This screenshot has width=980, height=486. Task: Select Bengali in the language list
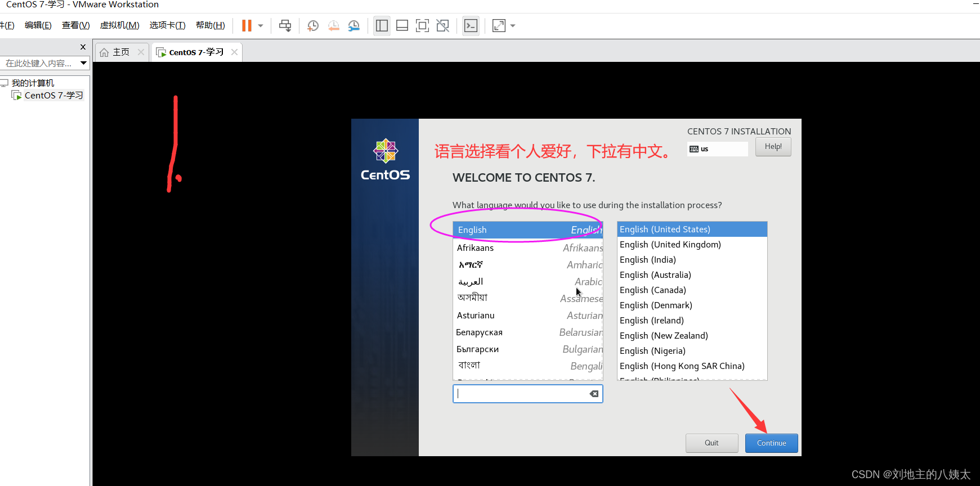click(528, 366)
